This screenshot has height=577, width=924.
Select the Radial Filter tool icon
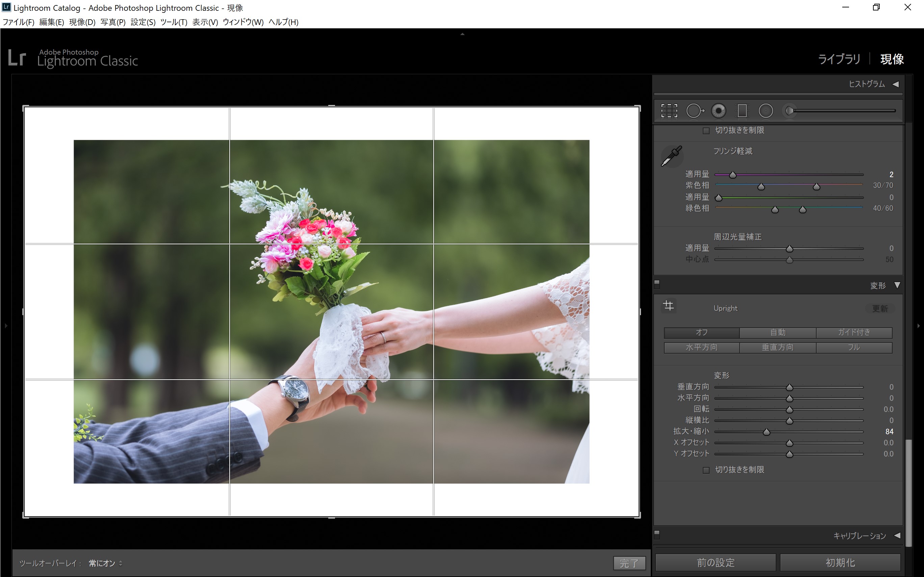click(x=766, y=111)
